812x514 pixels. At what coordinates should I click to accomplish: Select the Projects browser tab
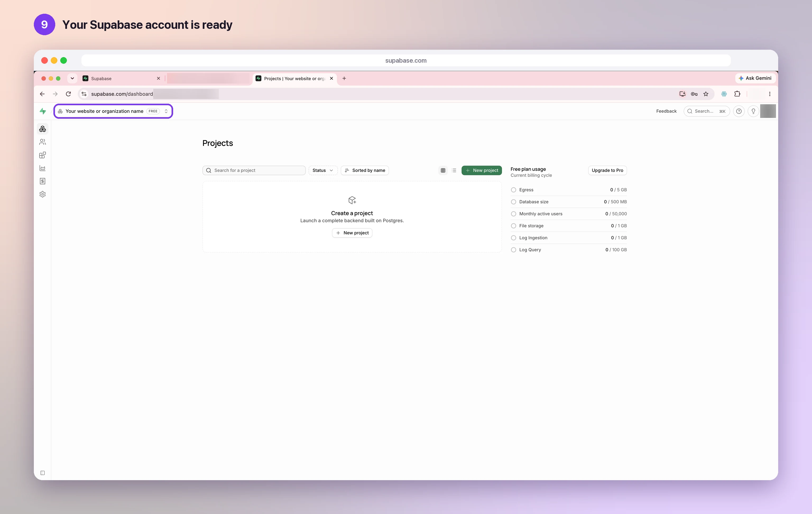click(x=295, y=79)
